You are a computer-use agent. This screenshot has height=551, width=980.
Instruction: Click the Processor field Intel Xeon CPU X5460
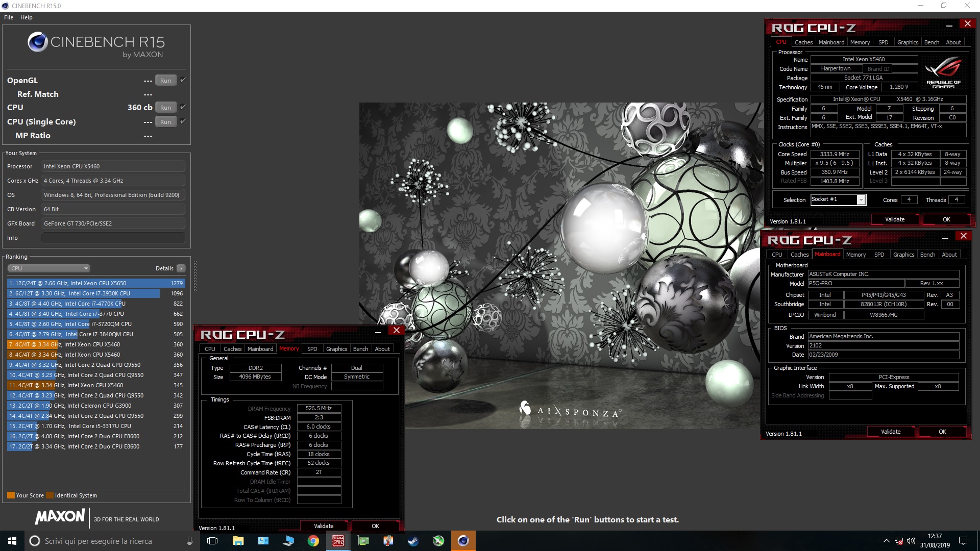pyautogui.click(x=113, y=166)
